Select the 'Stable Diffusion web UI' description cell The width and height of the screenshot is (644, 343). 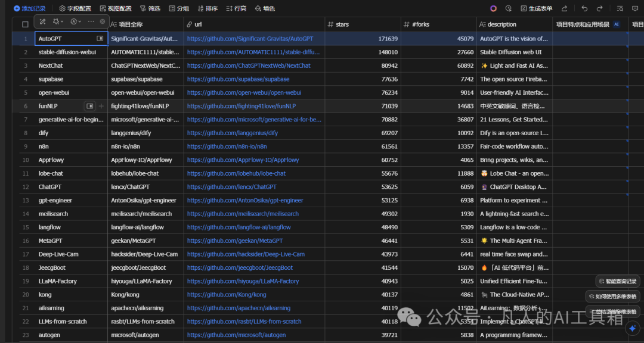coord(515,52)
